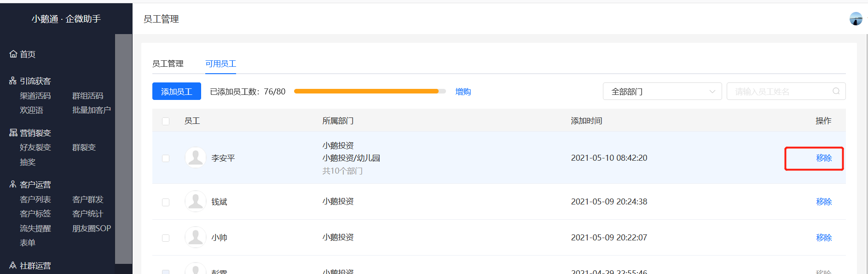Open the 全部部门 department dropdown
This screenshot has height=274, width=868.
(x=662, y=91)
